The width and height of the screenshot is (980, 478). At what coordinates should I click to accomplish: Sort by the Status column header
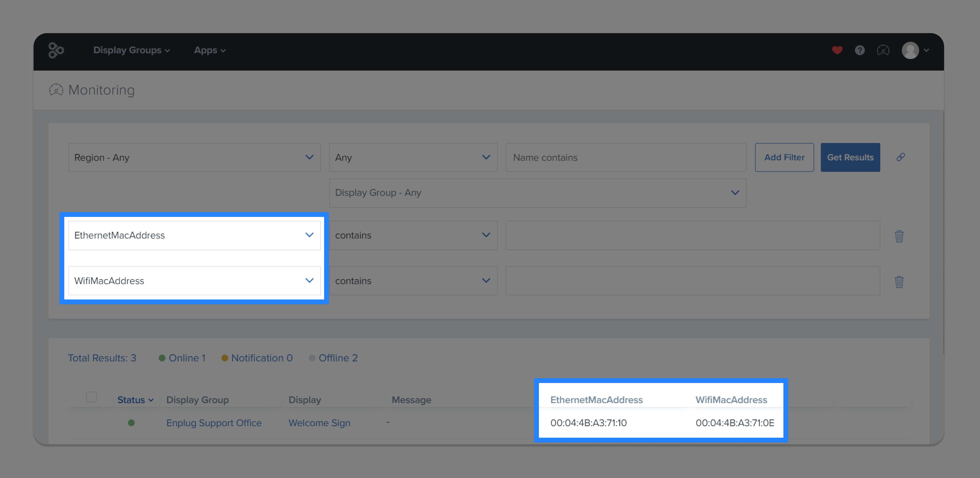pos(135,400)
